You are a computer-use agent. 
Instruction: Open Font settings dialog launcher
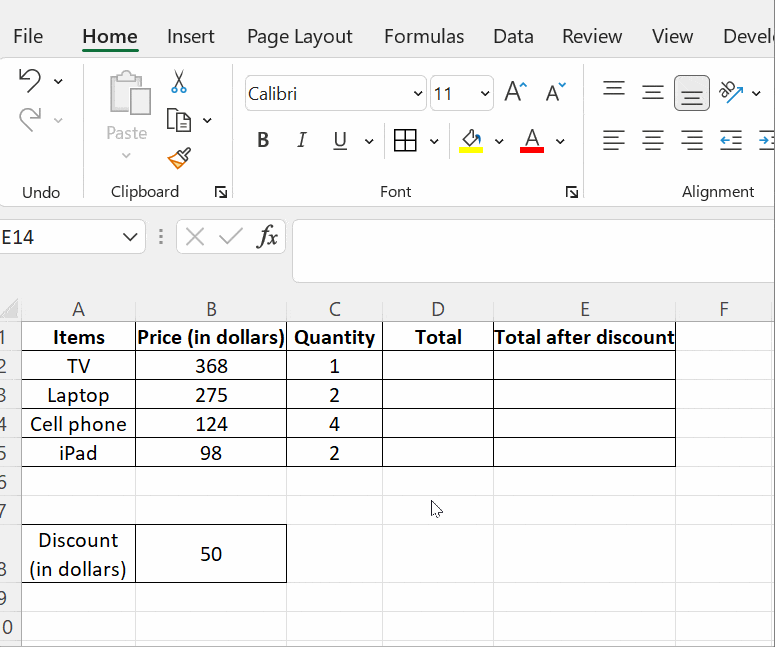tap(572, 192)
